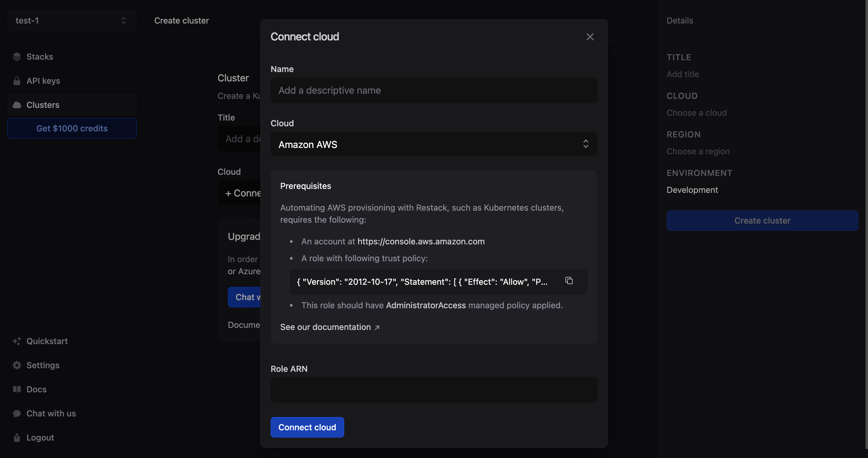Click the Quickstart sparkle icon
This screenshot has width=868, height=458.
[17, 341]
